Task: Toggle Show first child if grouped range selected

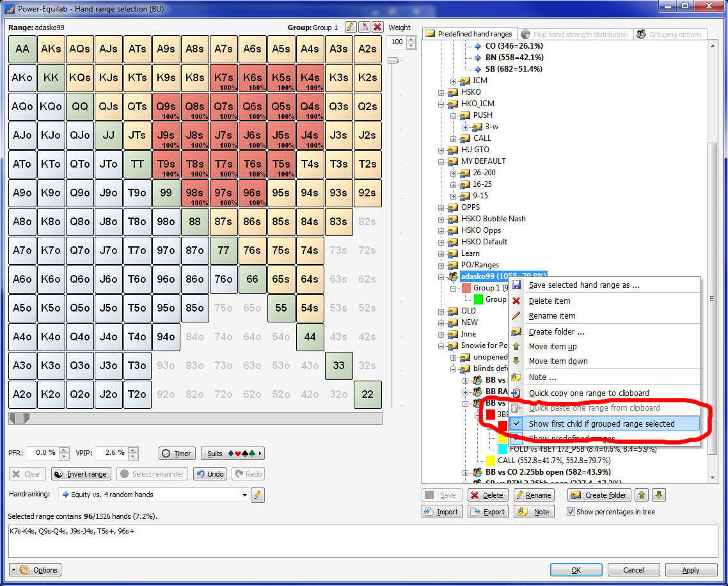Action: [x=605, y=424]
